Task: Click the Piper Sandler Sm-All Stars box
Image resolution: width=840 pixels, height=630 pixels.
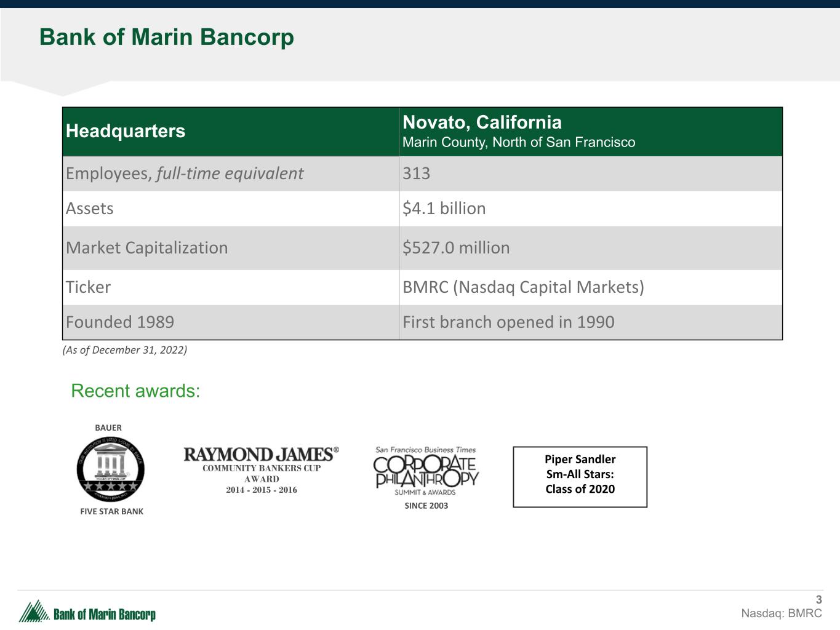Action: pos(580,476)
